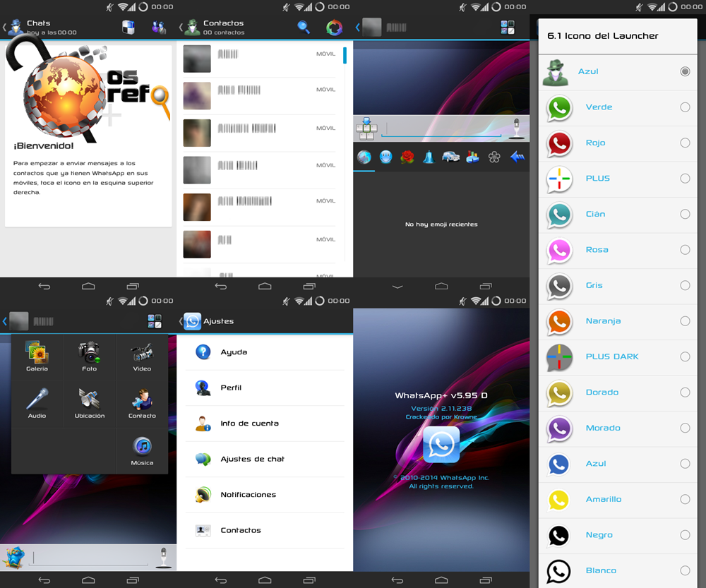Tap the WhatsApp icon in the Ajustes header

pos(192,321)
